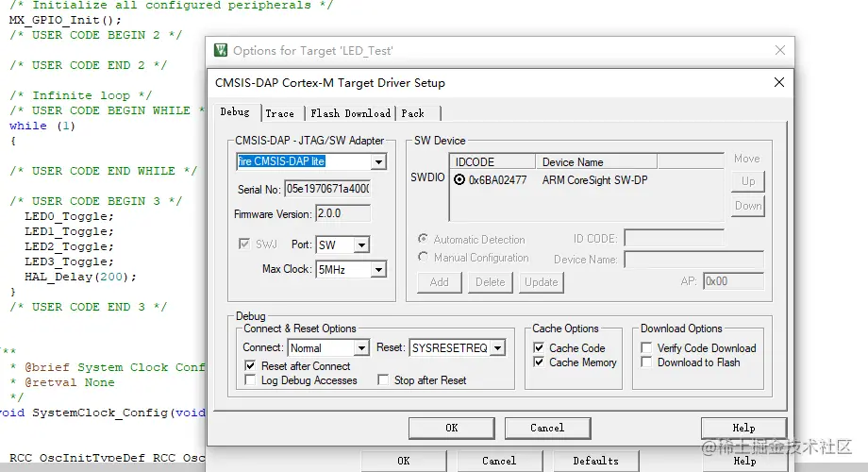Image resolution: width=868 pixels, height=472 pixels.
Task: Select Manual Configuration radio button
Action: point(423,257)
